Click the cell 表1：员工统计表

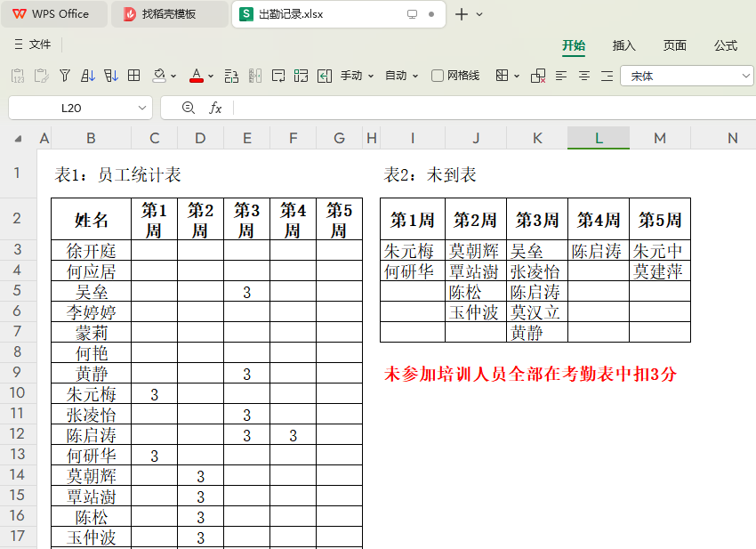[117, 174]
